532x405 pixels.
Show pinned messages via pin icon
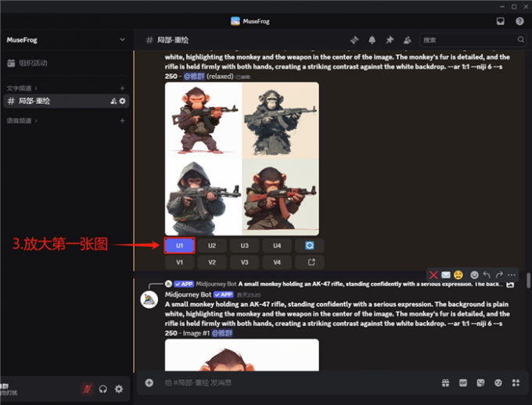pyautogui.click(x=390, y=40)
